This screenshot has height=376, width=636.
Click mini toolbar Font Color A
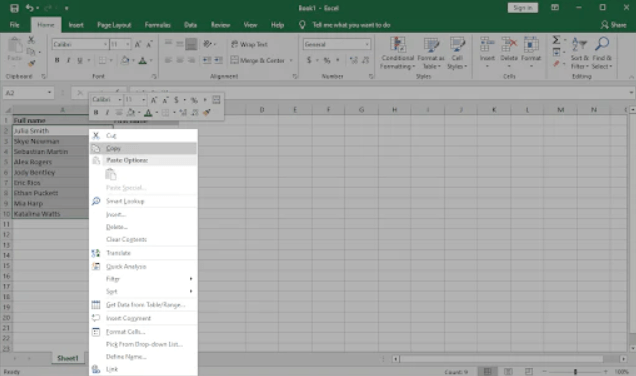coord(148,112)
